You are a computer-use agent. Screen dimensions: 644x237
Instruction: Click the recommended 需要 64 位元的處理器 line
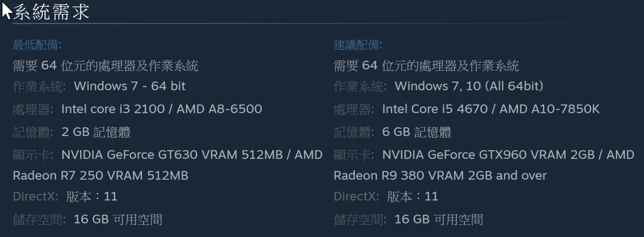point(426,65)
